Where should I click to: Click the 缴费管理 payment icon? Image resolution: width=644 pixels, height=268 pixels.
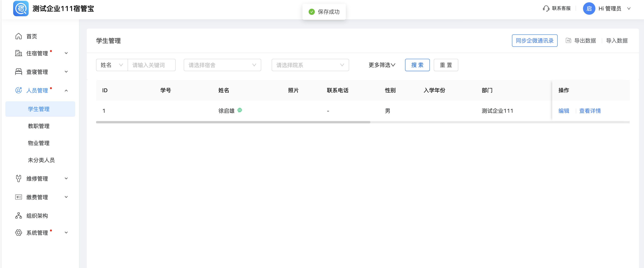click(19, 197)
